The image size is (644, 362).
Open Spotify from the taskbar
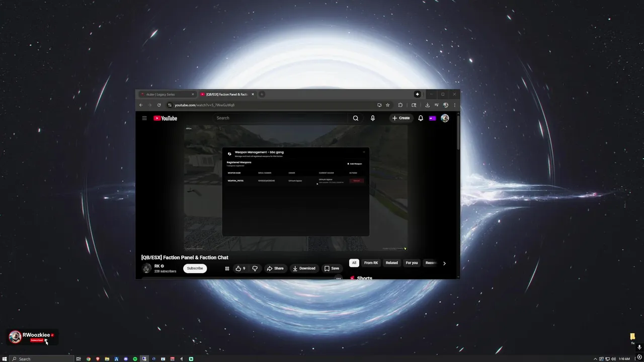135,359
